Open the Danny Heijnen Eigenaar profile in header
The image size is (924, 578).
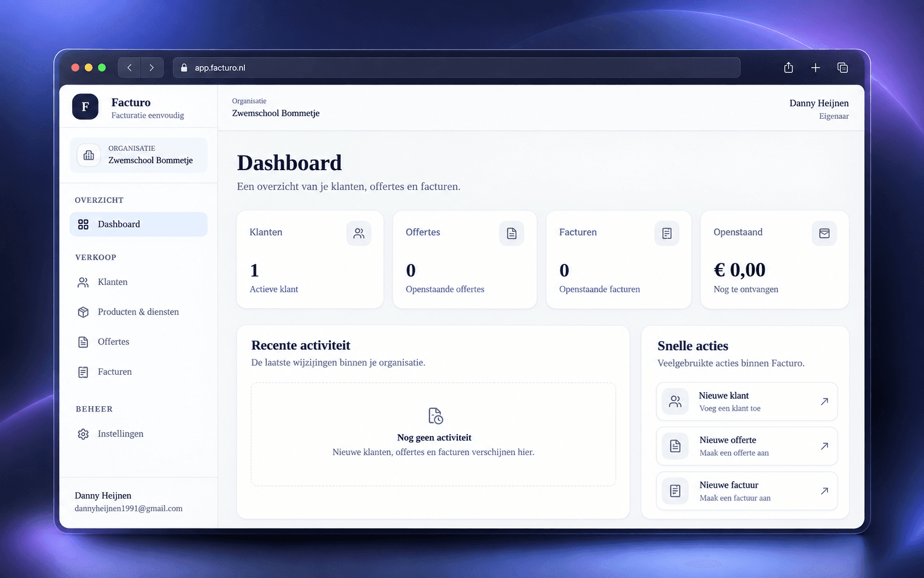pyautogui.click(x=819, y=109)
